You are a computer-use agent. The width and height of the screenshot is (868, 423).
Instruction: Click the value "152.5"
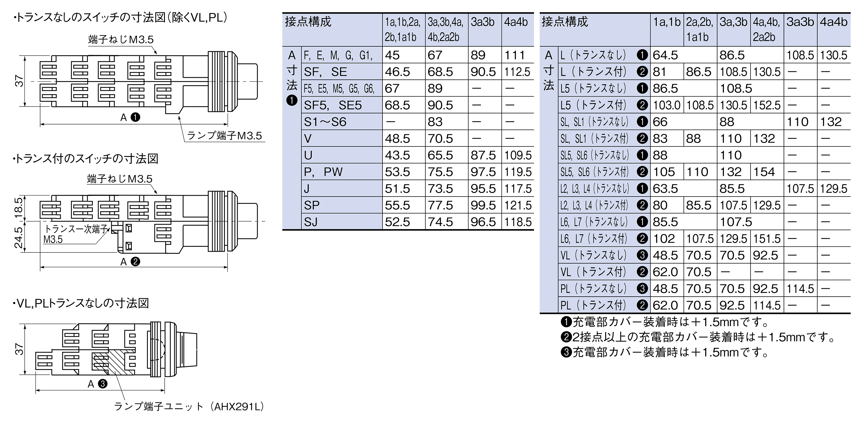[767, 105]
